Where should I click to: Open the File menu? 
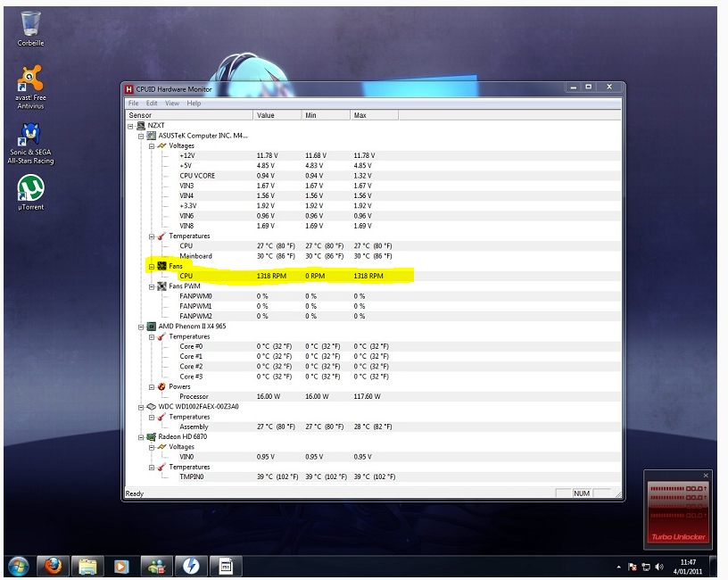point(134,104)
